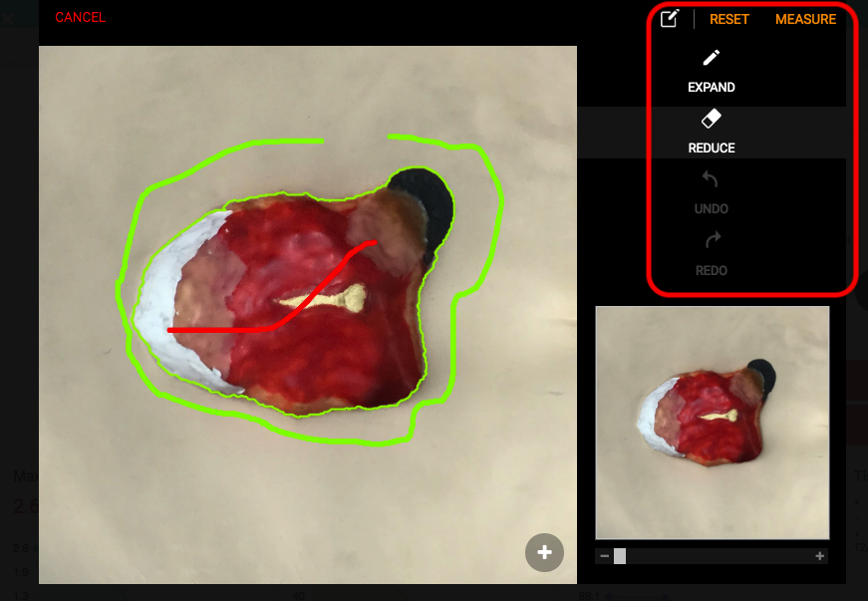Viewport: 868px width, 601px height.
Task: Switch to Reduce erase mode
Action: tap(711, 131)
